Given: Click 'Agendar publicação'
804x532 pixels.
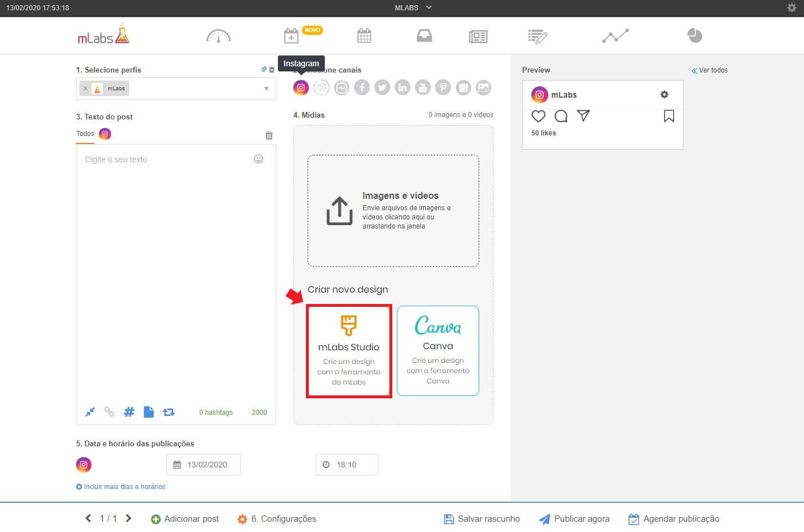Looking at the screenshot, I should (674, 519).
